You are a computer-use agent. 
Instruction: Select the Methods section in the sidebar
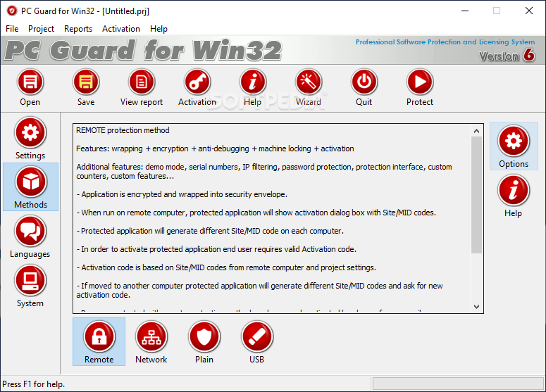tap(30, 187)
